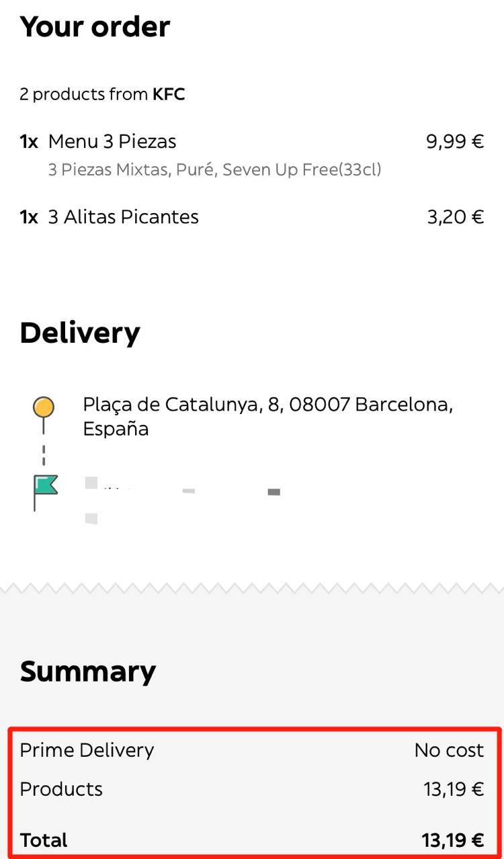Image resolution: width=504 pixels, height=859 pixels.
Task: Select the Plaça de Catalunya pickup address
Action: [x=267, y=417]
